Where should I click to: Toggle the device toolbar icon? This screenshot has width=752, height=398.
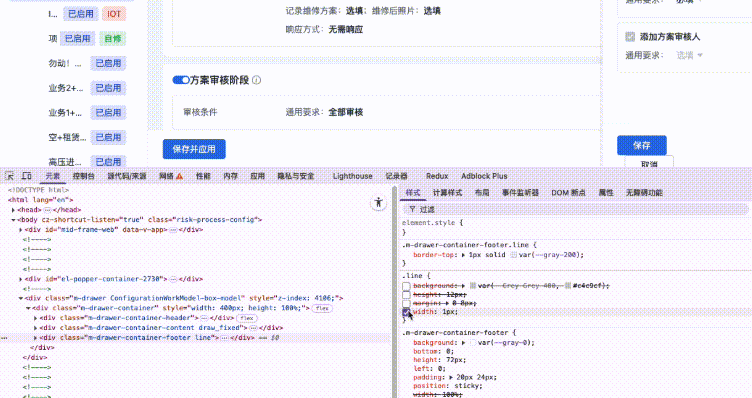[x=27, y=176]
